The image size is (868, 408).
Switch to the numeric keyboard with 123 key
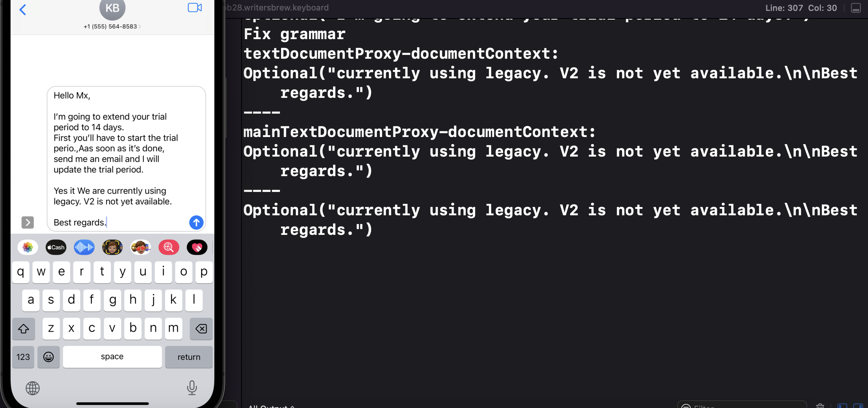click(23, 357)
